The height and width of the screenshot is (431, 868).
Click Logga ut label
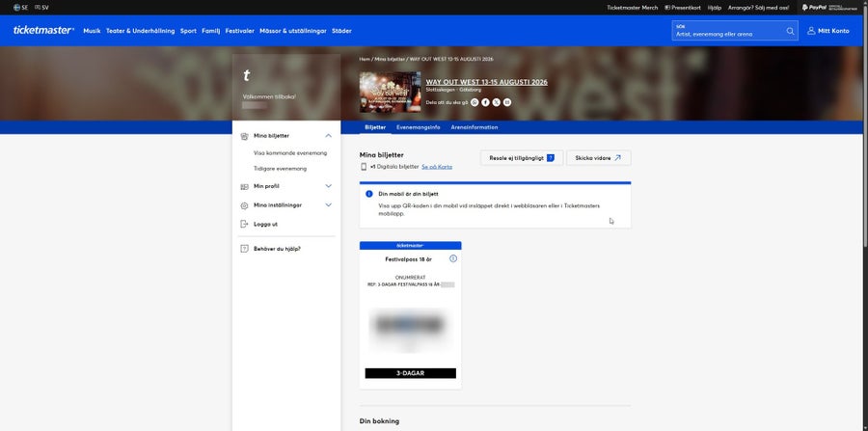click(x=266, y=224)
